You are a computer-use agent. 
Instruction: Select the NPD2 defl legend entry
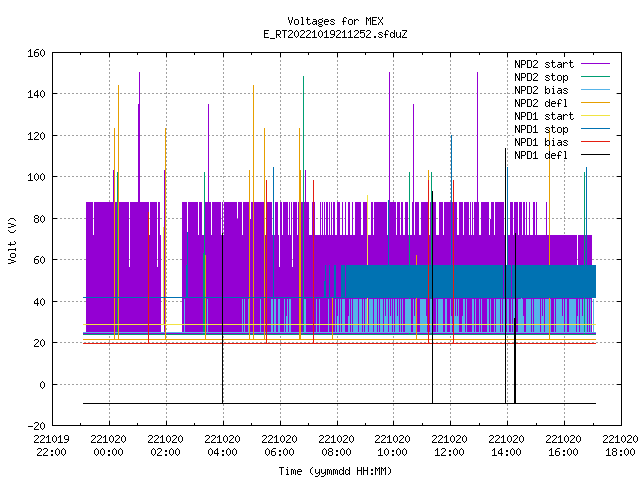click(x=541, y=103)
